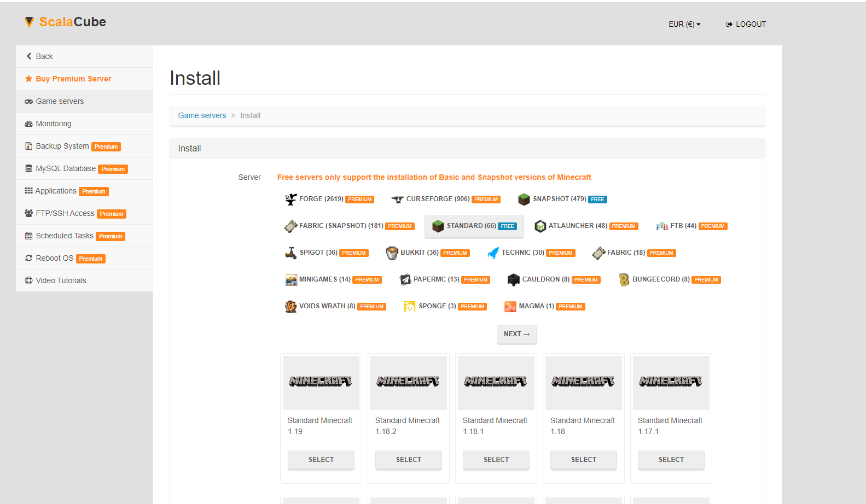Open Game servers in sidebar
Image resolution: width=866 pixels, height=504 pixels.
[x=84, y=101]
